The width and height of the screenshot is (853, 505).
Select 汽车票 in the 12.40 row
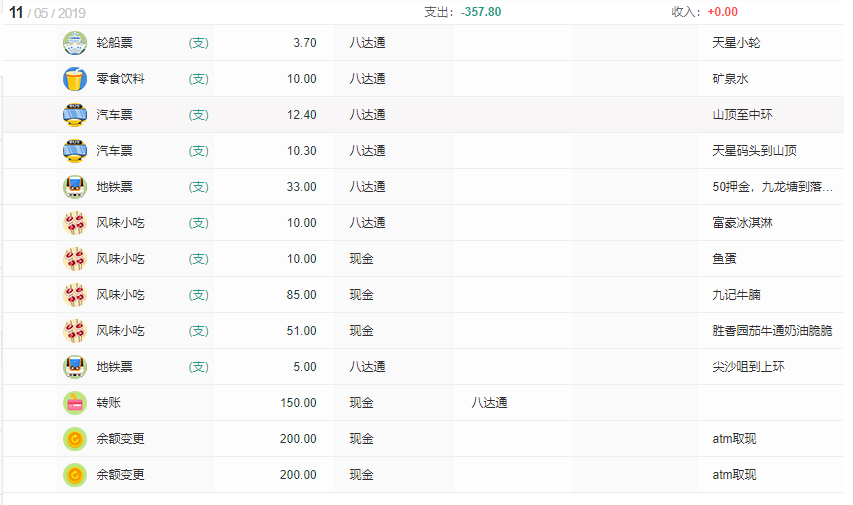point(114,115)
